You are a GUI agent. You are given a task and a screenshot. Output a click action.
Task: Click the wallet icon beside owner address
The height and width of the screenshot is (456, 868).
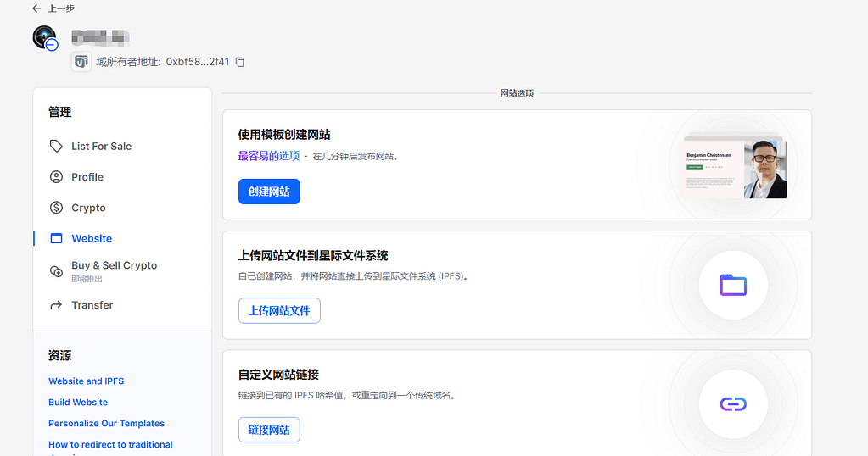(81, 62)
